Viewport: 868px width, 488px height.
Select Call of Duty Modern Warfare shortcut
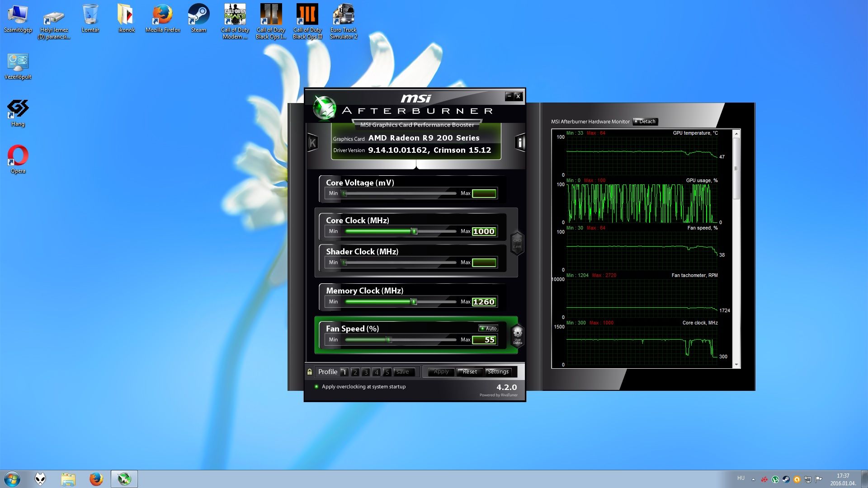[235, 22]
